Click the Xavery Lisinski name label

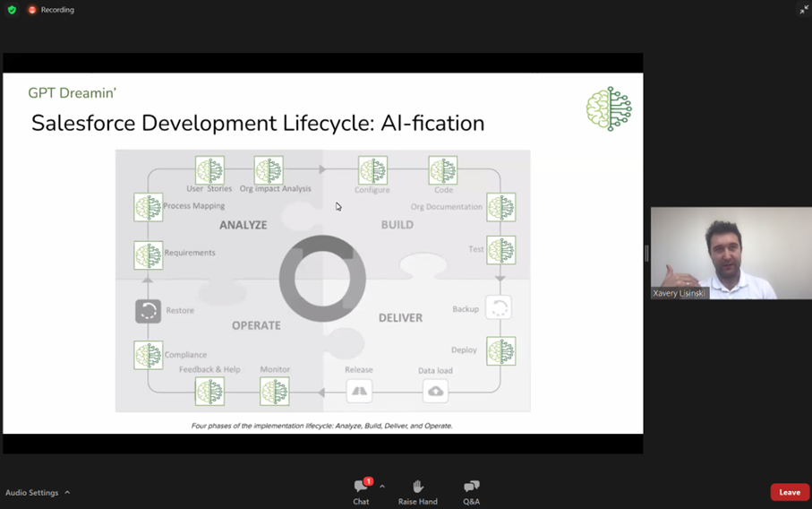[x=679, y=293]
